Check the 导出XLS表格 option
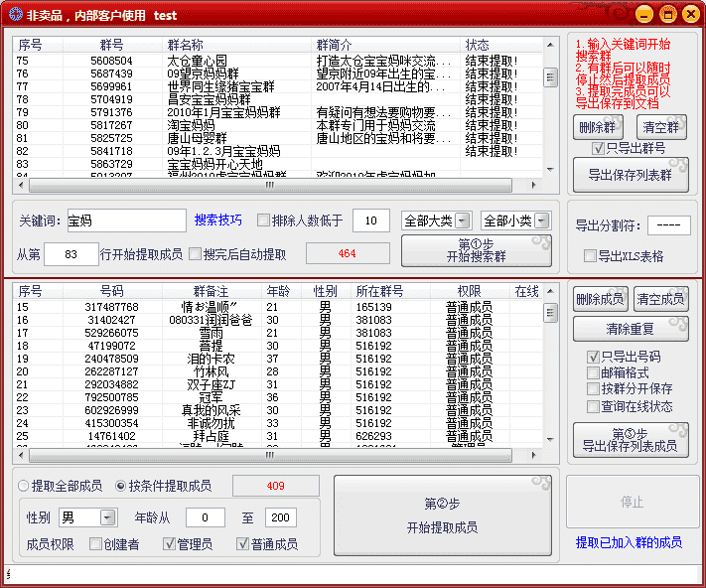 coord(590,256)
